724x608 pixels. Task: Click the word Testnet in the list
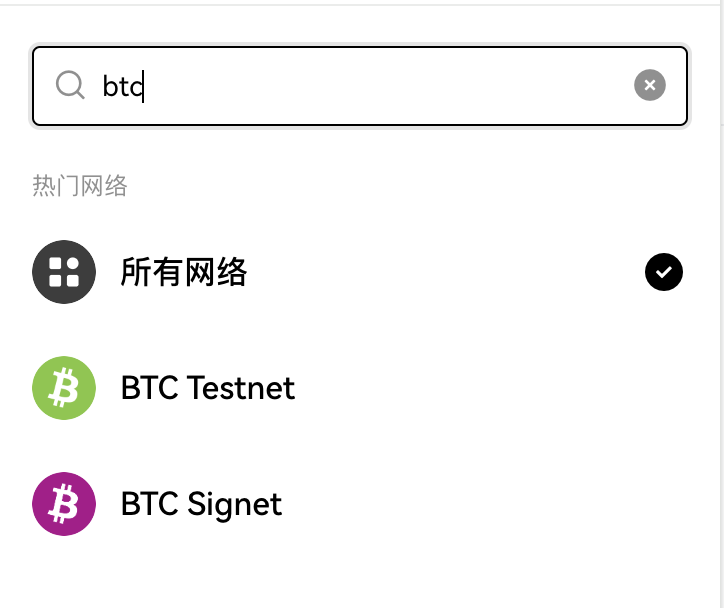[241, 388]
